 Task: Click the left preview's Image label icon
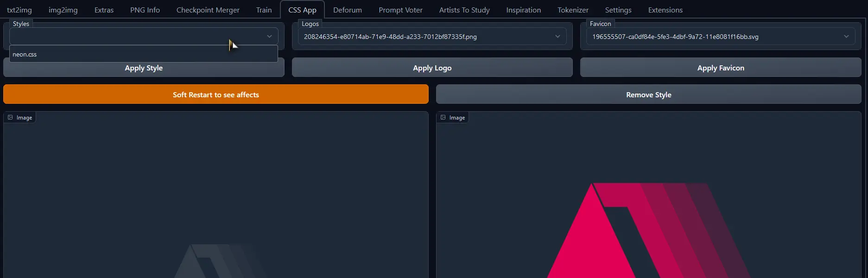point(10,118)
